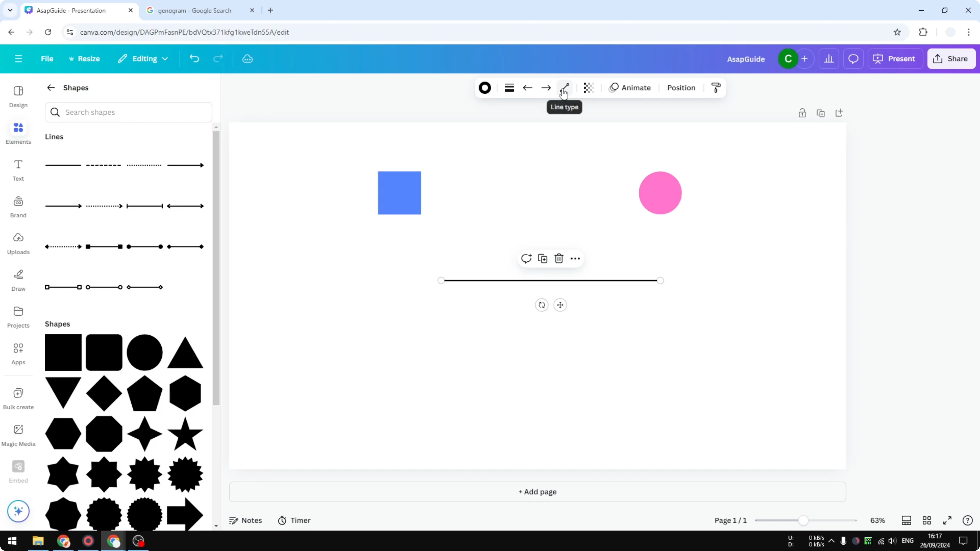Undo the last action
This screenshot has height=551, width=980.
(x=194, y=59)
